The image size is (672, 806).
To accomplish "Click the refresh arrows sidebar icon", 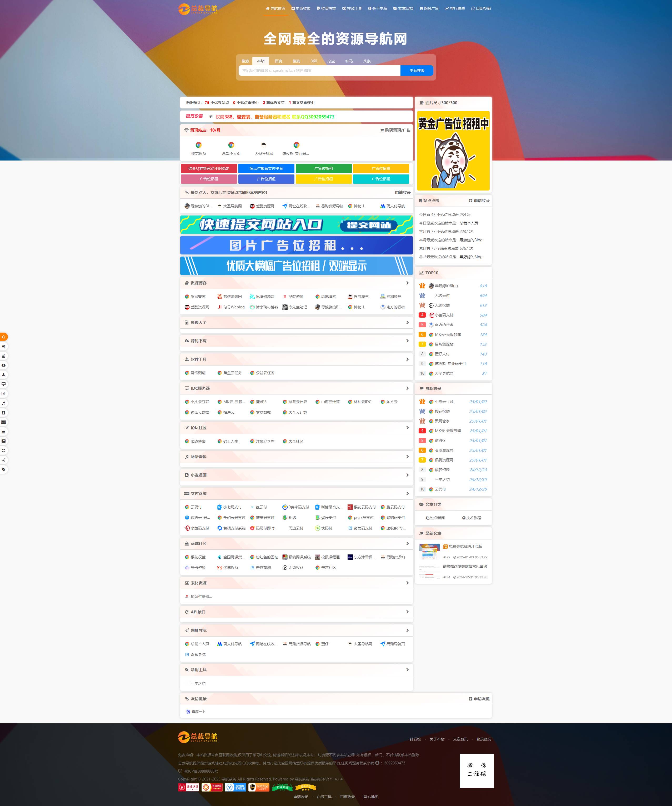I will [x=3, y=450].
